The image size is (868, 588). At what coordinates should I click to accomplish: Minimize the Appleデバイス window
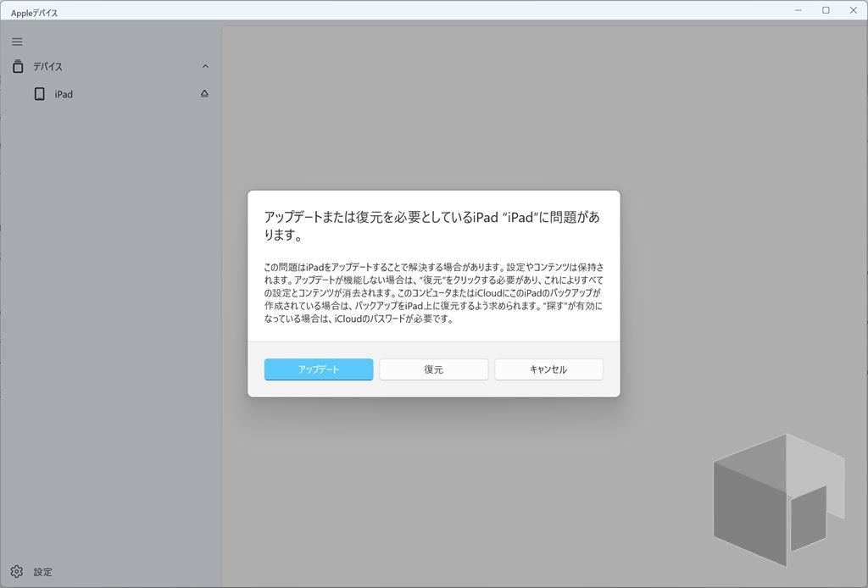point(798,10)
